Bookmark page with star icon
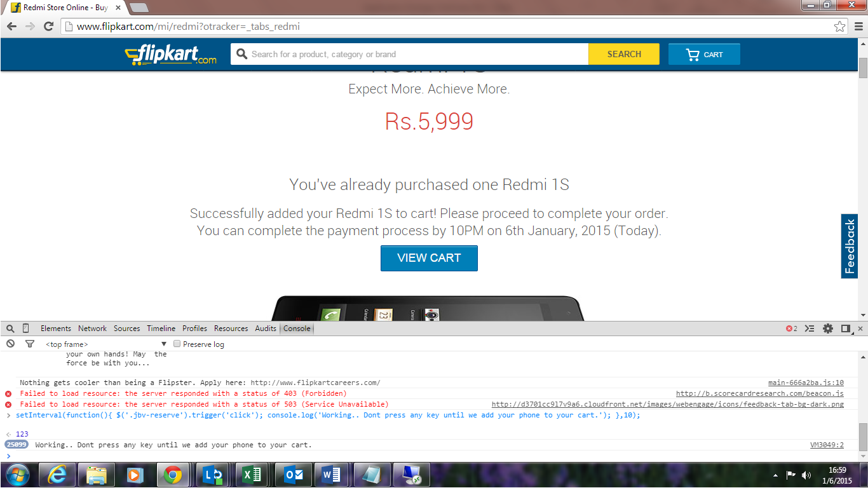This screenshot has width=868, height=488. coord(840,27)
